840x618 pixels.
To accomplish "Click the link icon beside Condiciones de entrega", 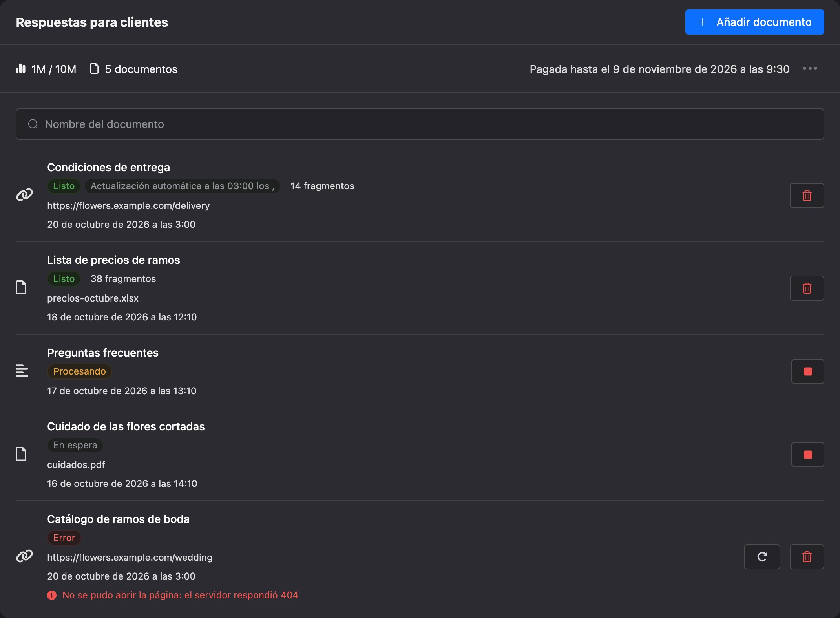I will point(24,195).
